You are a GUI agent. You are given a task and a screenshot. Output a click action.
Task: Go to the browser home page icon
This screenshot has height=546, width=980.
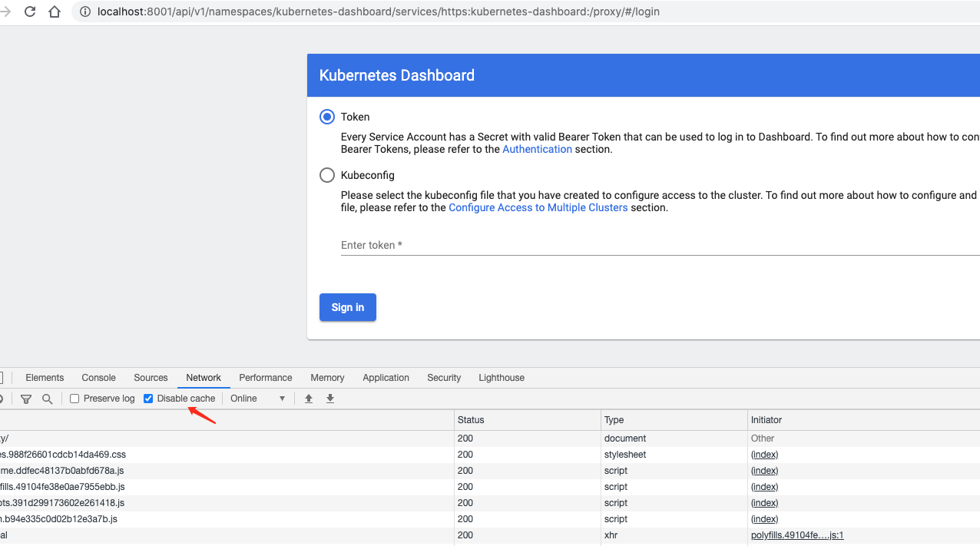(x=55, y=12)
